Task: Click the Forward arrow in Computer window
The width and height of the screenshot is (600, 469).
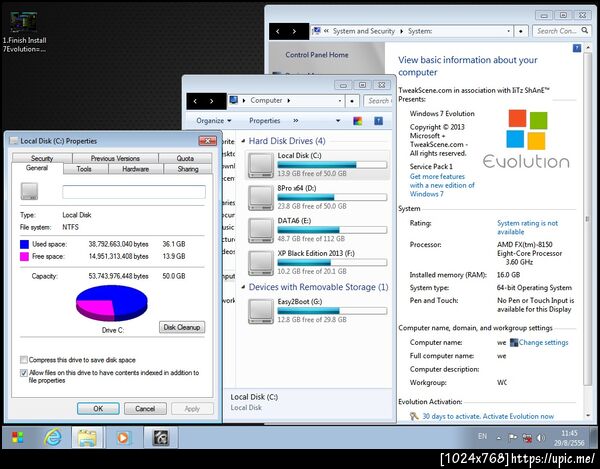Action: click(x=211, y=101)
